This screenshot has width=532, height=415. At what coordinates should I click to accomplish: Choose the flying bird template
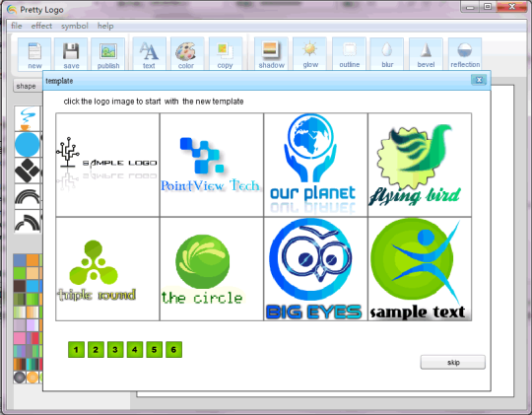click(x=420, y=165)
